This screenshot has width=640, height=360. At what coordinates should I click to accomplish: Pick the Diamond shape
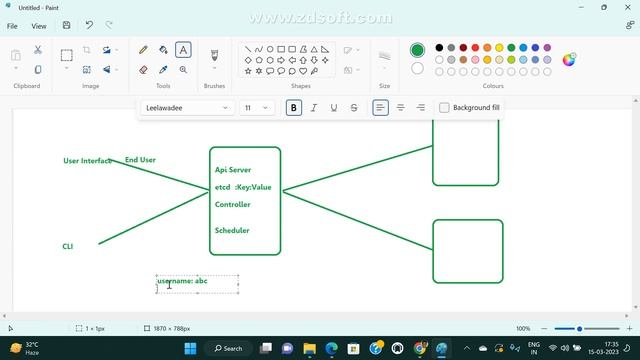248,60
